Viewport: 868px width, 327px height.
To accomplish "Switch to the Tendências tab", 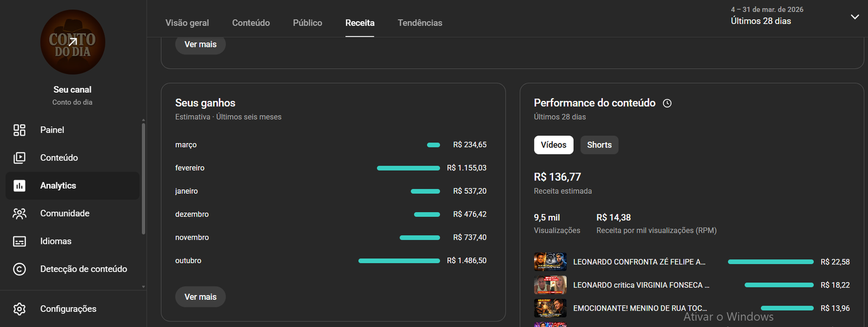I will click(x=420, y=23).
